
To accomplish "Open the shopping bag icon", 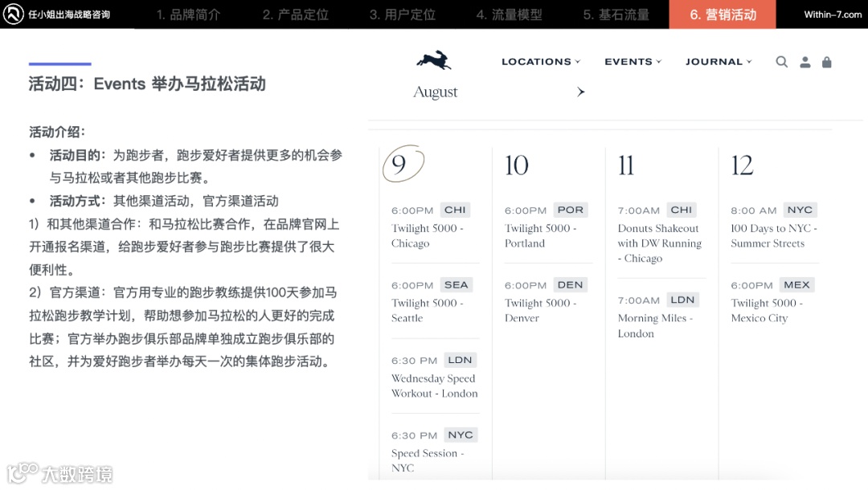I will [826, 62].
